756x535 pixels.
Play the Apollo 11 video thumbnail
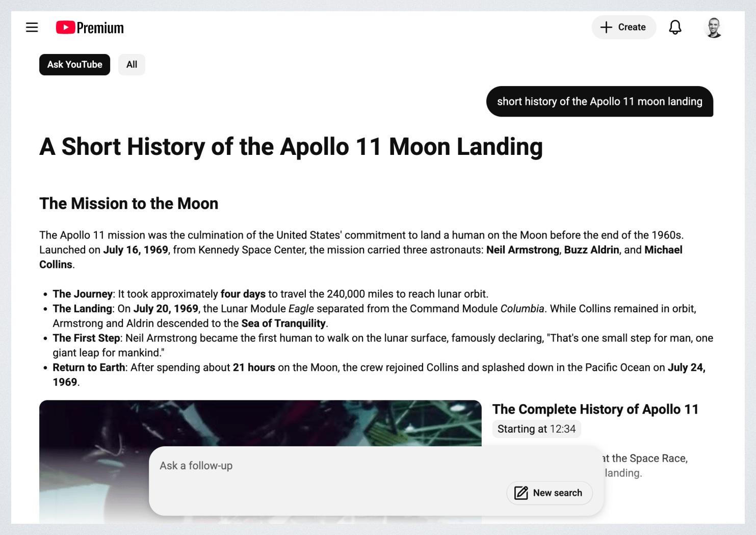[x=260, y=423]
